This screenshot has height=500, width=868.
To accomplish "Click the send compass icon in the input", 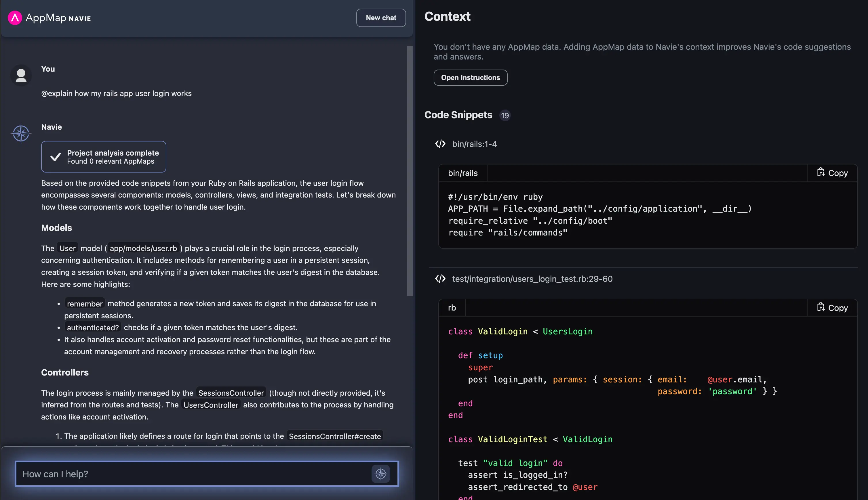I will click(380, 474).
